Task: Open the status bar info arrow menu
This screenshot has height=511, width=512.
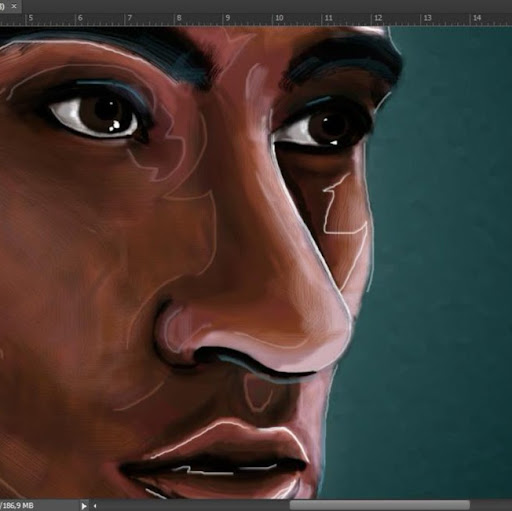Action: pos(84,506)
